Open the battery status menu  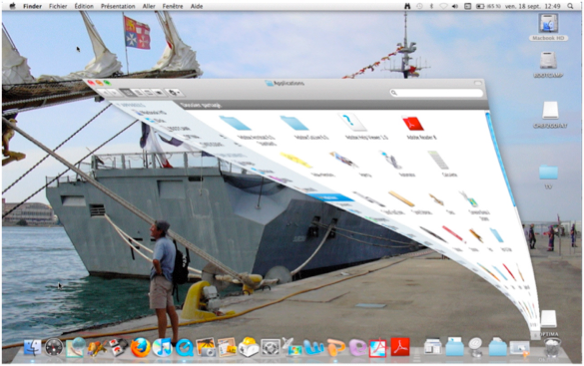pos(480,6)
